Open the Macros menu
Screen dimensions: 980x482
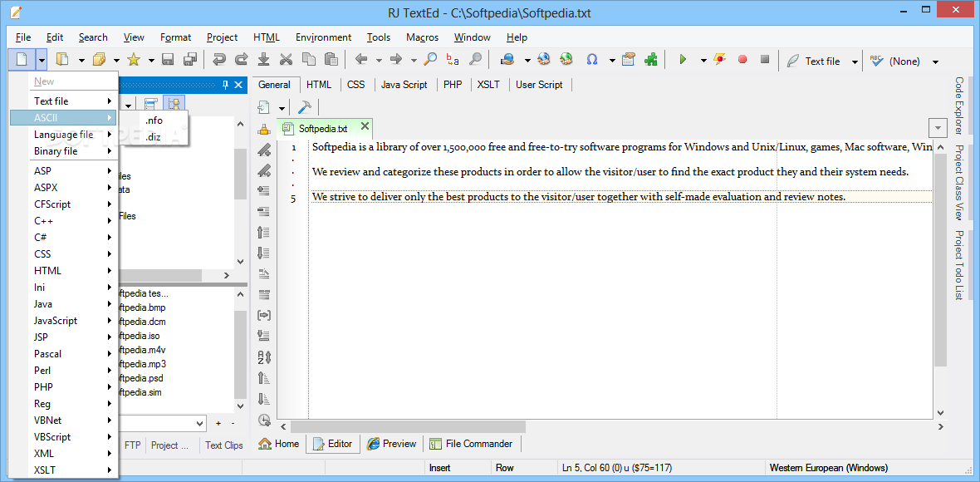423,37
